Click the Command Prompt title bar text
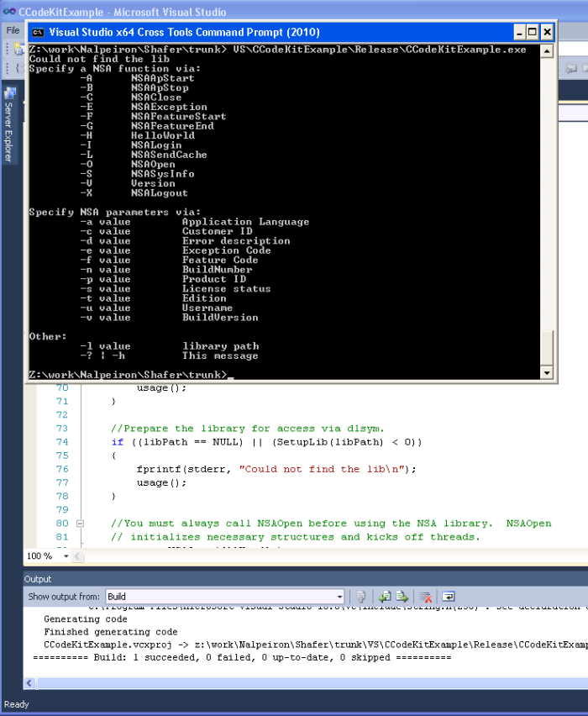 (185, 33)
